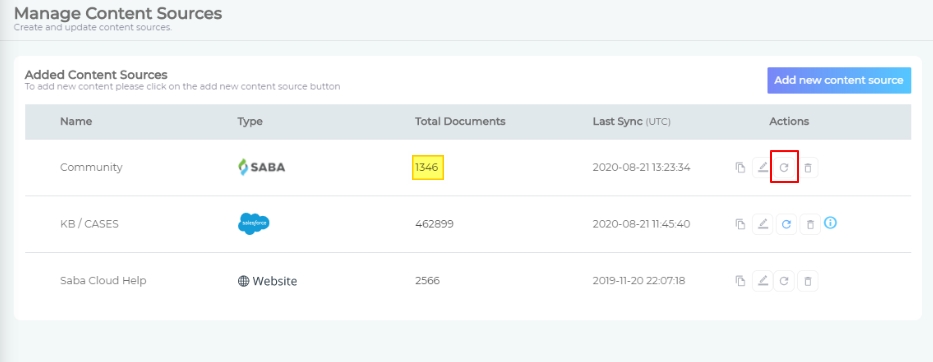Click the 2566 total documents value
The image size is (933, 362).
point(427,280)
